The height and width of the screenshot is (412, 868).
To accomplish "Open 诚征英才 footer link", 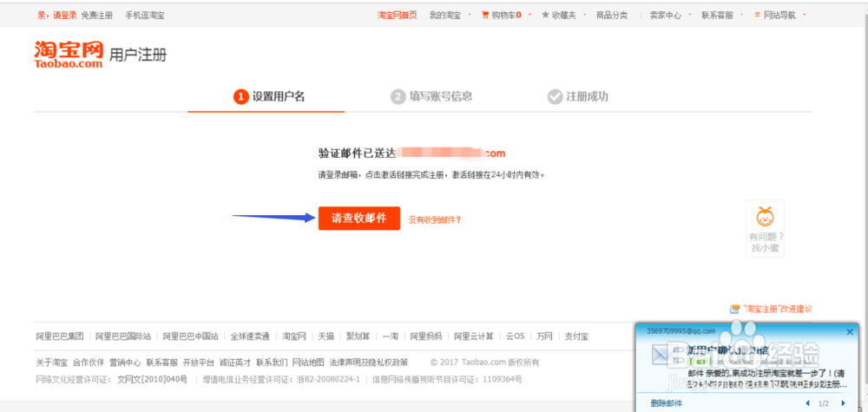I will 235,363.
